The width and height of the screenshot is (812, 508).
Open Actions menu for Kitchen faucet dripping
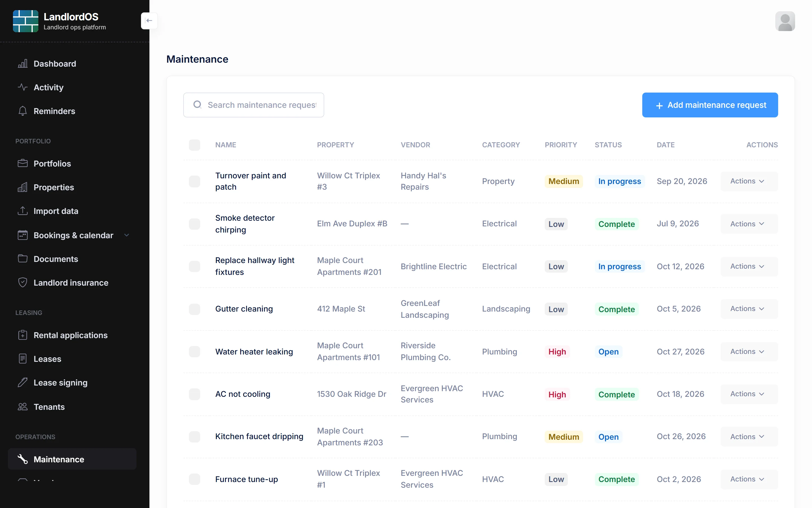click(749, 436)
